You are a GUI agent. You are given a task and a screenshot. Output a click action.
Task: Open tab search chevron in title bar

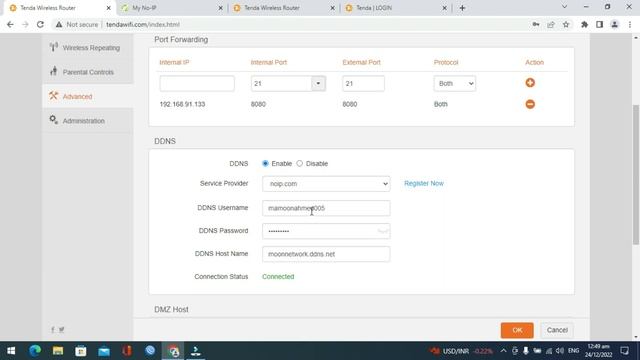tap(564, 7)
